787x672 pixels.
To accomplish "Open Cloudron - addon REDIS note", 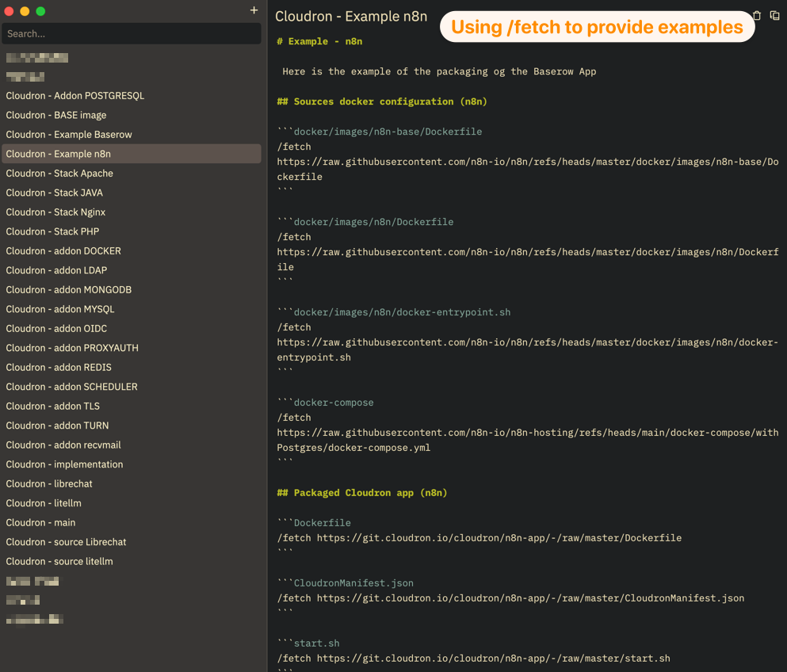I will (x=132, y=368).
